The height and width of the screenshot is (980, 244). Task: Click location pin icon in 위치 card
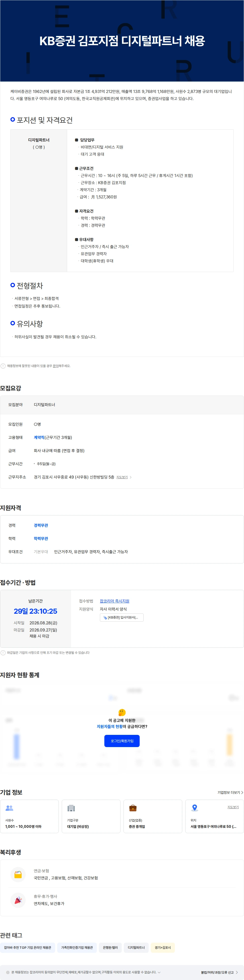(x=194, y=808)
